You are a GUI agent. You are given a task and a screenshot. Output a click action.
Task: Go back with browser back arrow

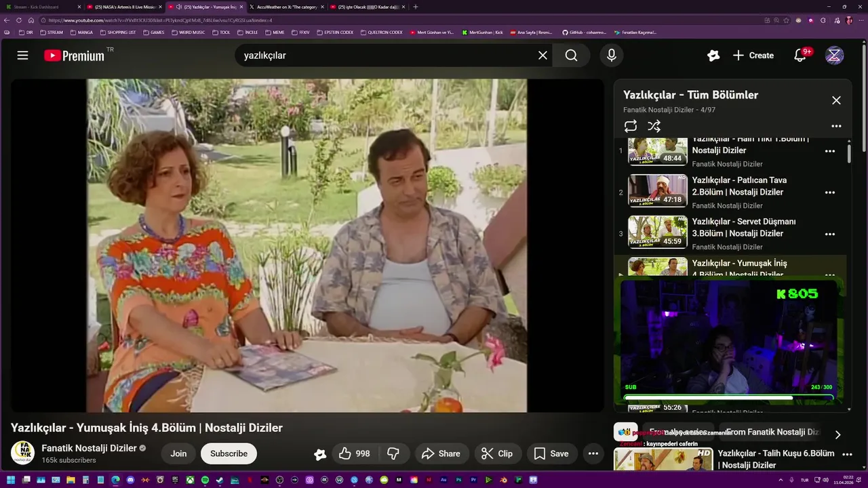pyautogui.click(x=8, y=20)
